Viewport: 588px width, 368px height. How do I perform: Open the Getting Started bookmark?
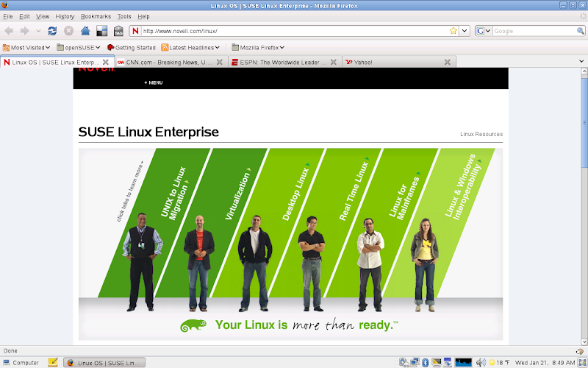pos(132,47)
